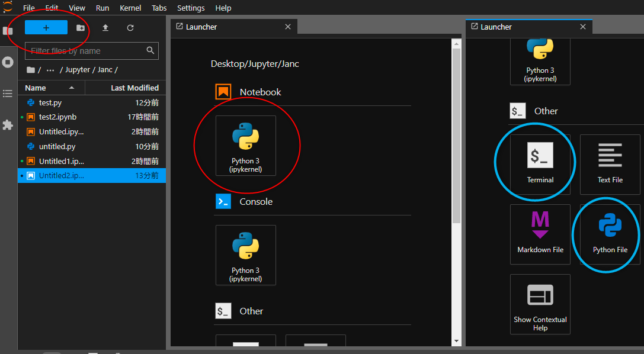Expand the collapsed path ellipsis in breadcrumbs
The height and width of the screenshot is (354, 644).
pos(50,70)
